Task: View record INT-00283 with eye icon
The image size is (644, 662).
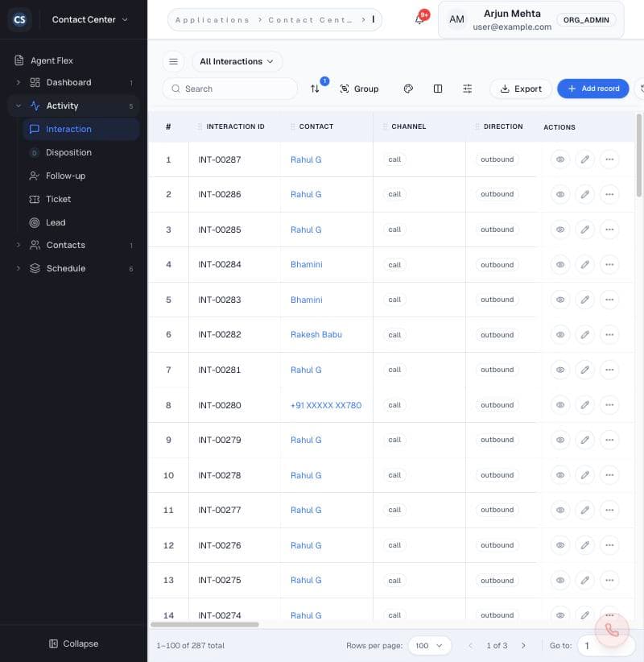Action: [560, 300]
